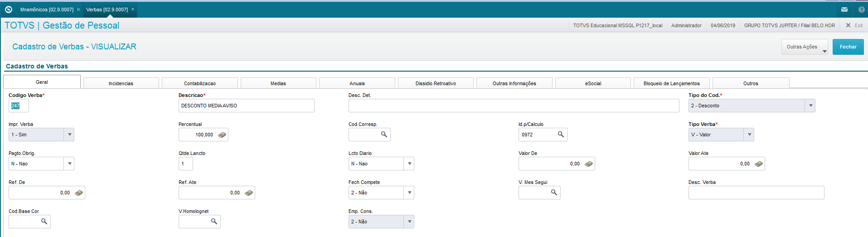868x237 pixels.
Task: Click the Percentual value 100,000
Action: [204, 135]
